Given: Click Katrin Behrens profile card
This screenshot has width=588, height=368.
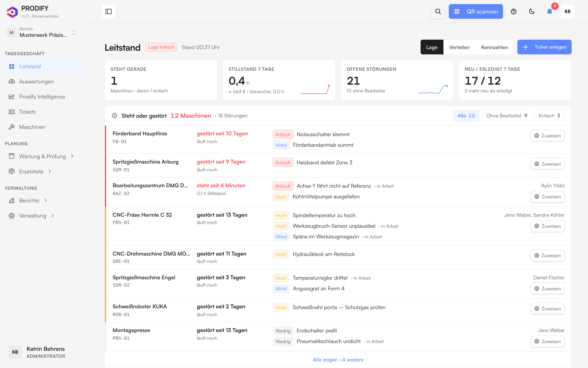Looking at the screenshot, I should [x=44, y=352].
